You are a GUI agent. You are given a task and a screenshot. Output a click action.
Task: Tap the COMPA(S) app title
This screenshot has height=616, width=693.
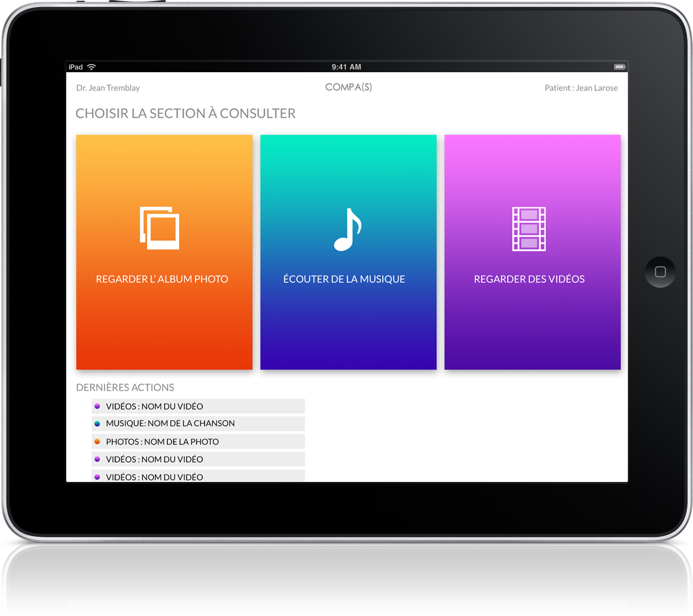tap(348, 87)
